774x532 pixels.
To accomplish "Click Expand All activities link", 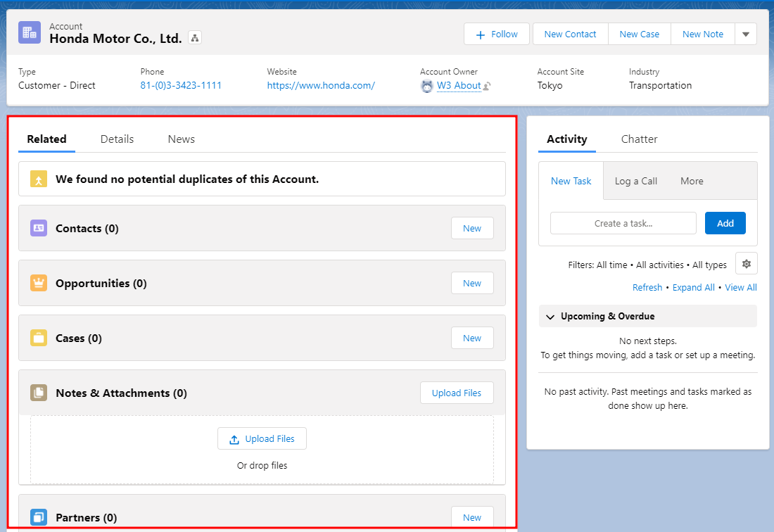I will coord(693,287).
